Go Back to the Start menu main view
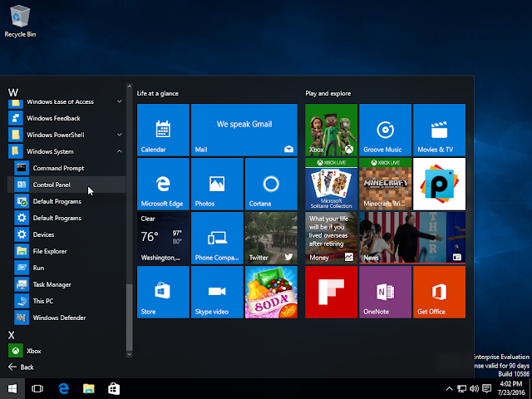This screenshot has width=532, height=399. pyautogui.click(x=21, y=367)
